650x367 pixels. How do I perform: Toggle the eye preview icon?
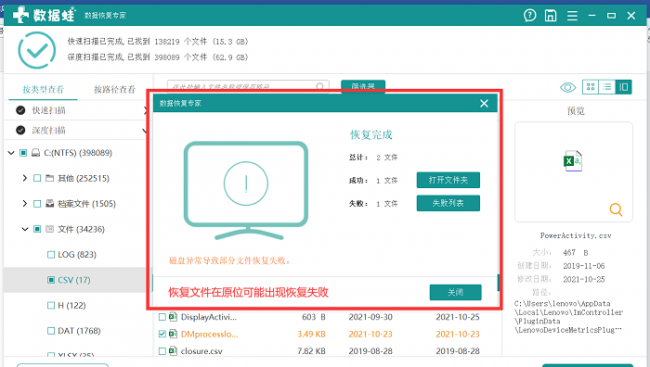coord(568,87)
